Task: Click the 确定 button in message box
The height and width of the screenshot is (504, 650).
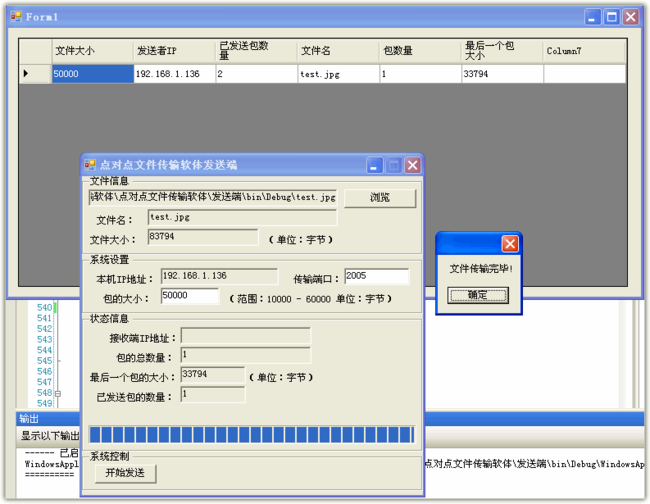Action: (478, 295)
